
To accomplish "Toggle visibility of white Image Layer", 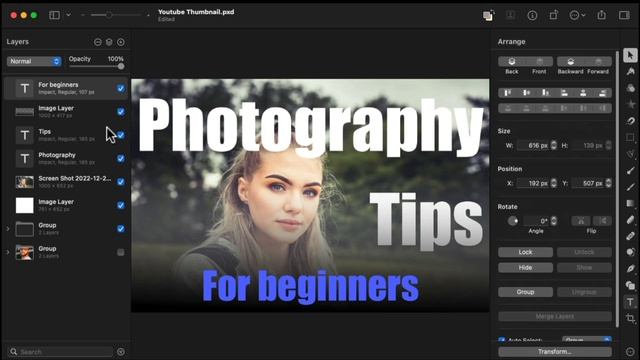I will (x=121, y=205).
